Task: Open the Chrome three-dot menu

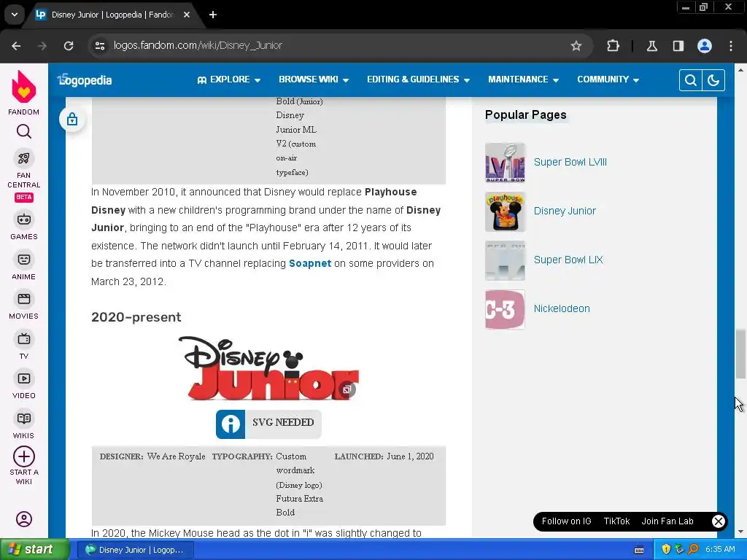Action: pos(731,46)
